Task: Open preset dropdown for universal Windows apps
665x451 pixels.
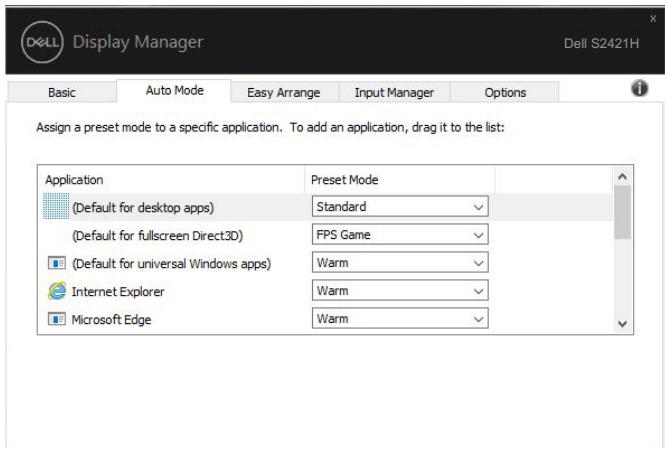Action: [400, 263]
